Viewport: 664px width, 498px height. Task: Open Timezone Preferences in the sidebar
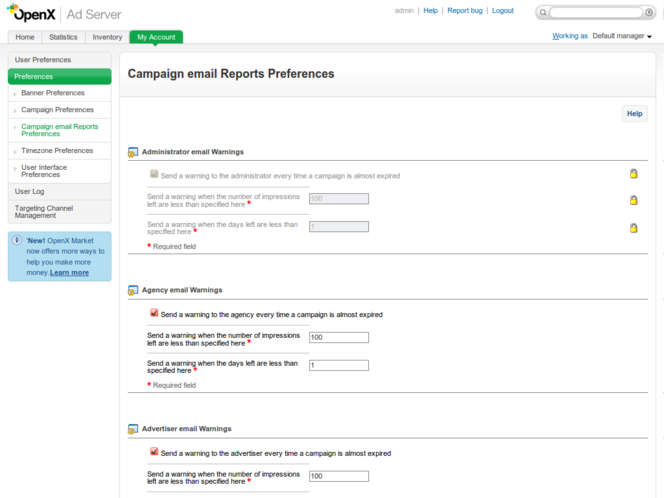pyautogui.click(x=57, y=151)
